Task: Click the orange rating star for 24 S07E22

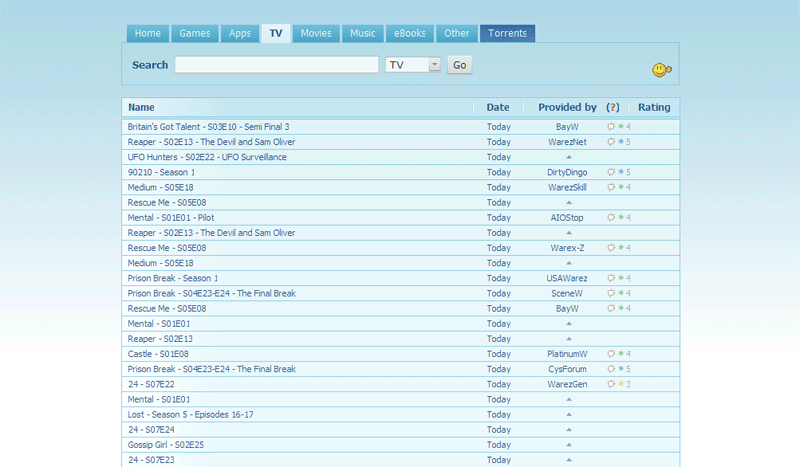Action: (620, 384)
